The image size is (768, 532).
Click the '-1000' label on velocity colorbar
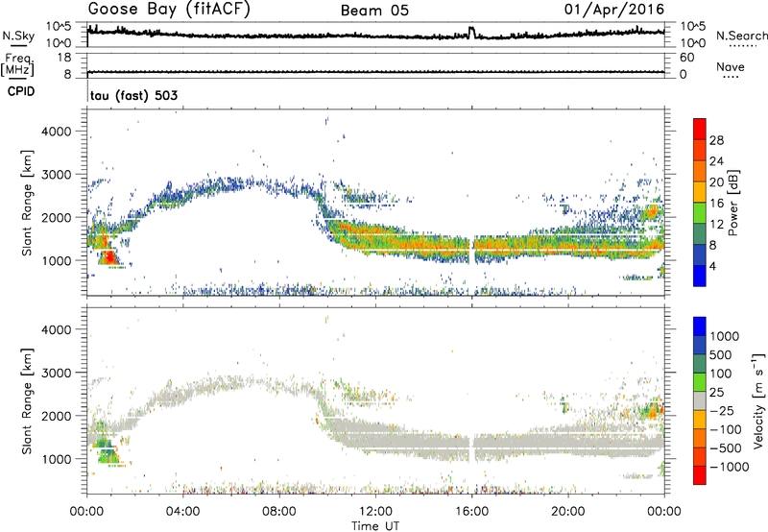pyautogui.click(x=730, y=467)
